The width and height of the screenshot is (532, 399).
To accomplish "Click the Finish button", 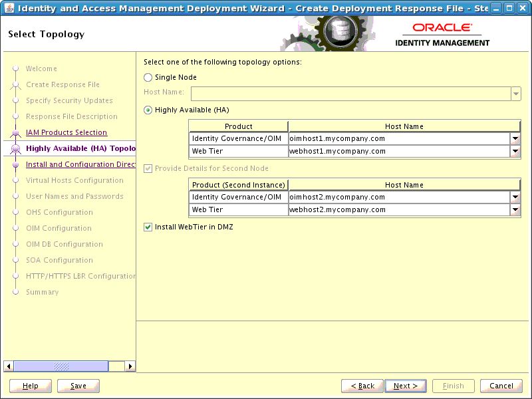I will (x=454, y=386).
